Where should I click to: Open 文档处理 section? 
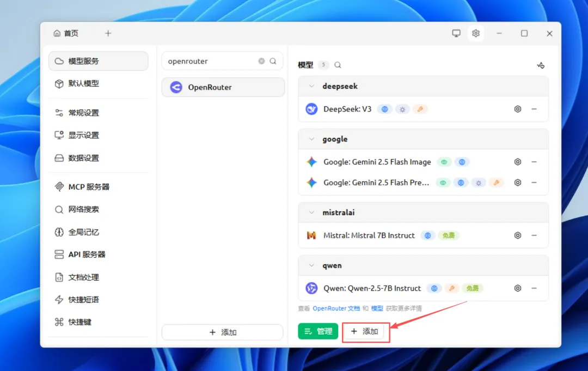pyautogui.click(x=98, y=277)
